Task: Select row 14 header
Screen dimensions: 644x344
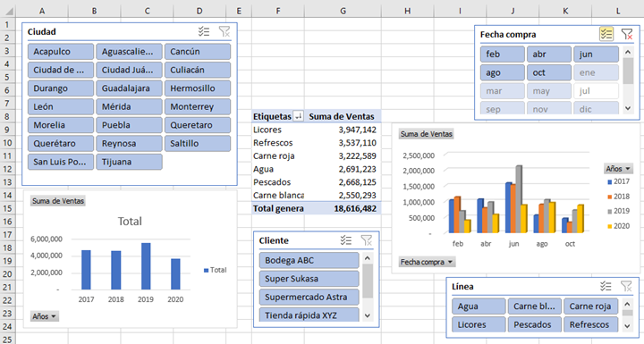Action: click(7, 196)
